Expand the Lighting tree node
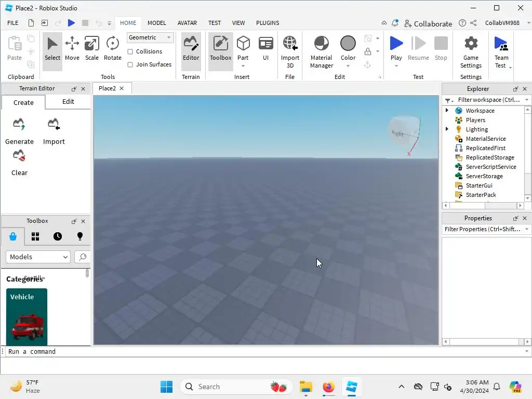The width and height of the screenshot is (532, 399). [447, 129]
